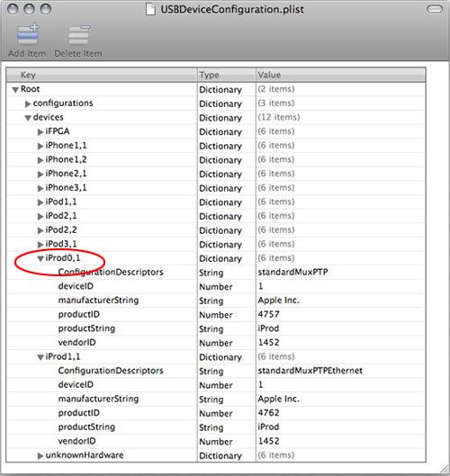450x476 pixels.
Task: Expand the configurations dictionary triangle
Action: [28, 103]
